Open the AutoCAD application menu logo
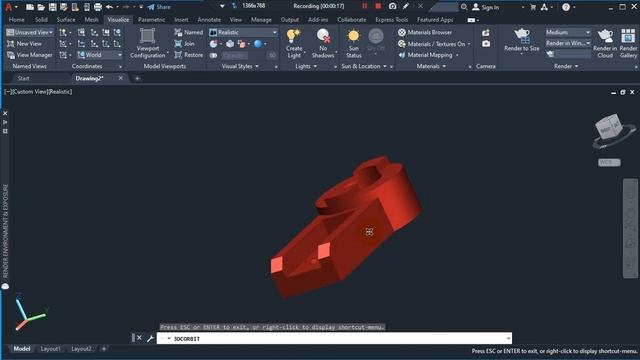Image resolution: width=640 pixels, height=360 pixels. coord(9,7)
